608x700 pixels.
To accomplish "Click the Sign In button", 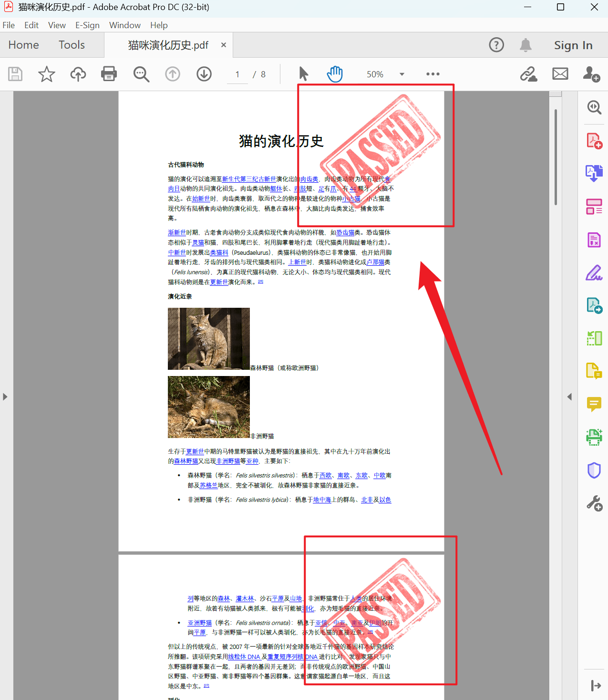I will tap(573, 44).
